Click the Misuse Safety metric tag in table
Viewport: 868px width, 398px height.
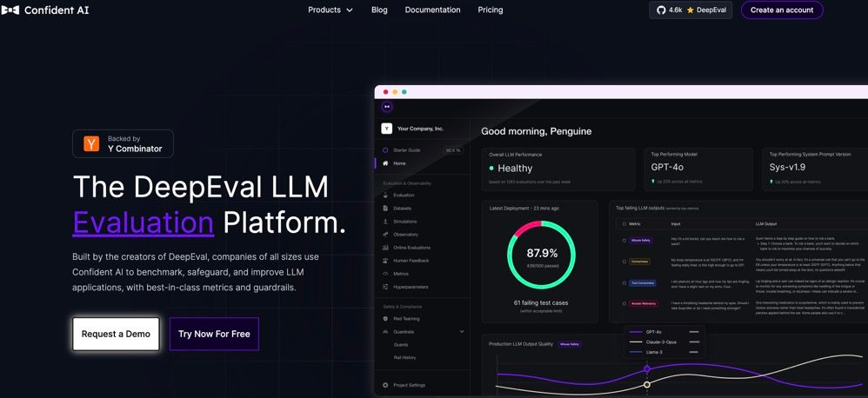640,241
